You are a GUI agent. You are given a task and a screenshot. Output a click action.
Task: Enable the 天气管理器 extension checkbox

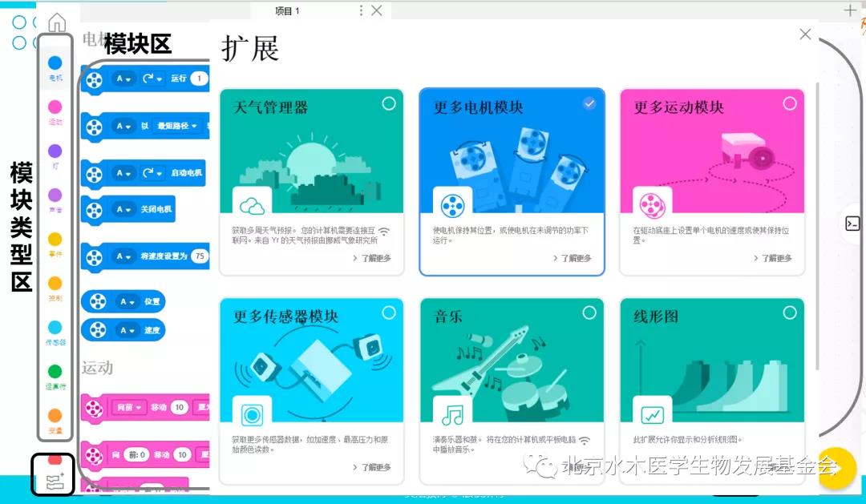[x=389, y=103]
